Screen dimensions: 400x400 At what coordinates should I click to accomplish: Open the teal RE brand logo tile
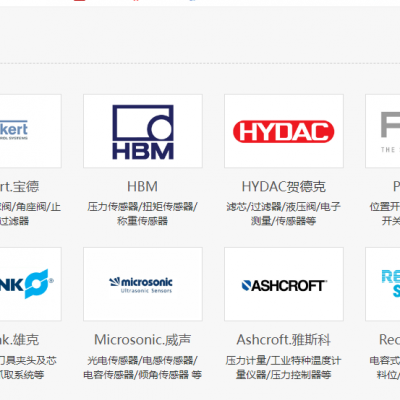[x=383, y=284]
